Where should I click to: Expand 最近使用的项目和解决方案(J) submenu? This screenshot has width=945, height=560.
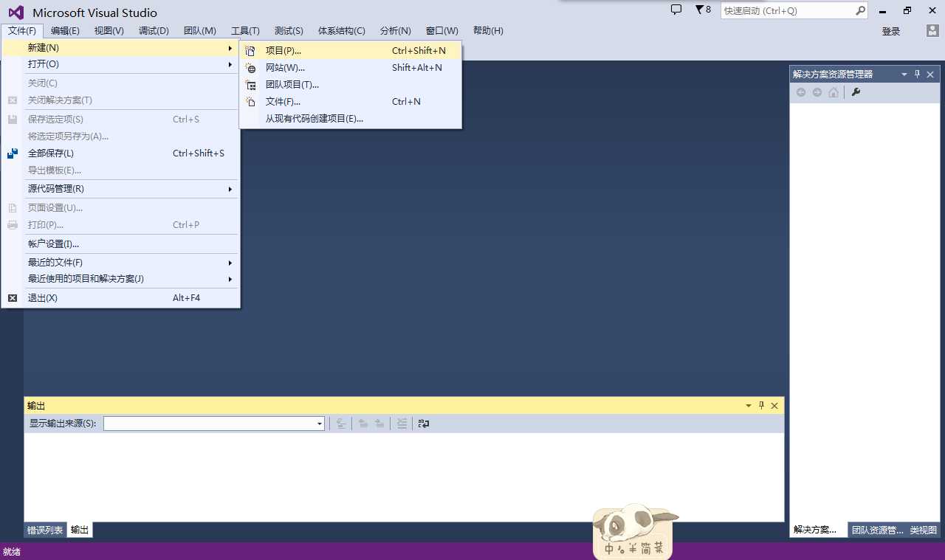point(121,279)
